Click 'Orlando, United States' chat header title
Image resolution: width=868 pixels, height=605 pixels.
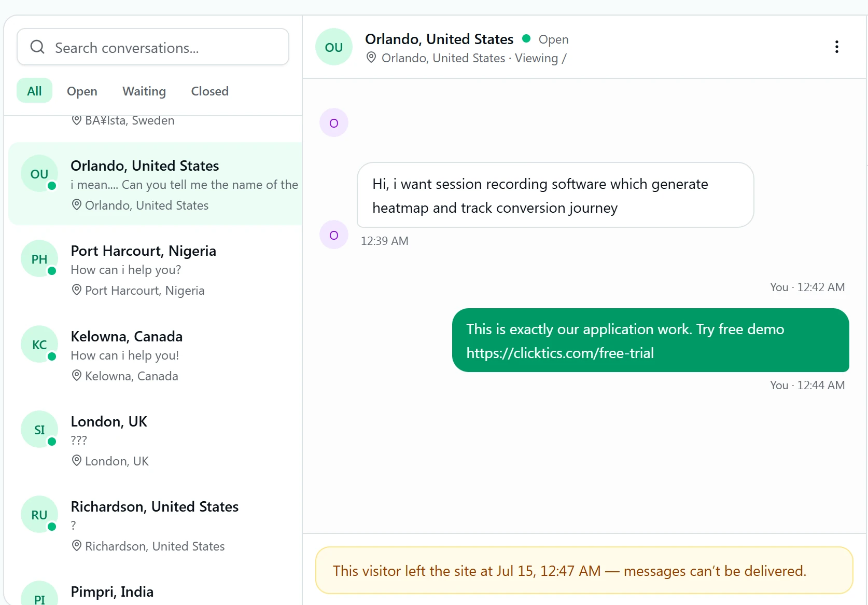click(439, 39)
